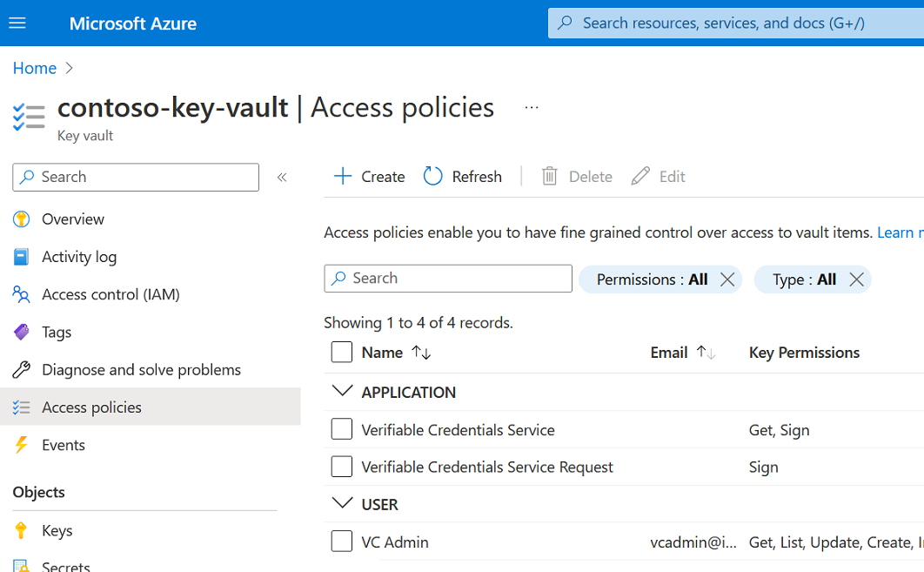Clear the Type: All filter
This screenshot has height=572, width=924.
click(856, 279)
